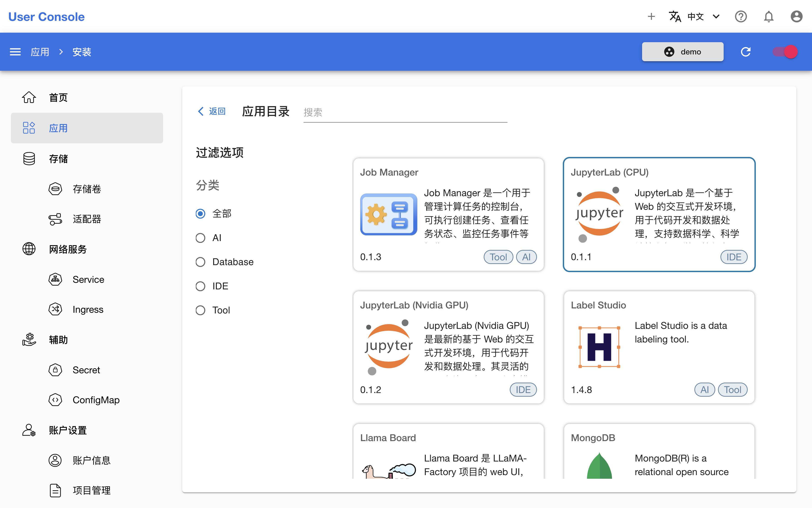Click the project management document icon

click(55, 490)
